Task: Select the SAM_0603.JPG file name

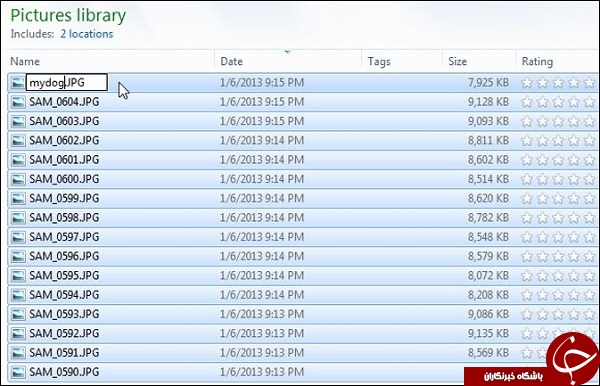Action: click(64, 121)
